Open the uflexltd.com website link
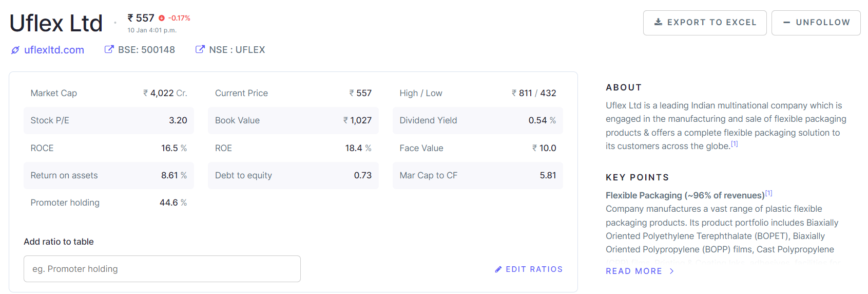The image size is (868, 294). (54, 50)
